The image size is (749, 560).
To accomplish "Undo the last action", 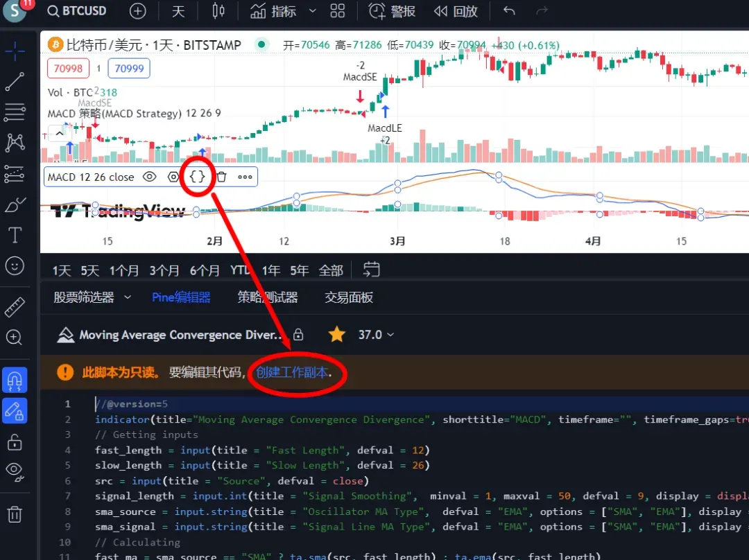I will coord(509,10).
